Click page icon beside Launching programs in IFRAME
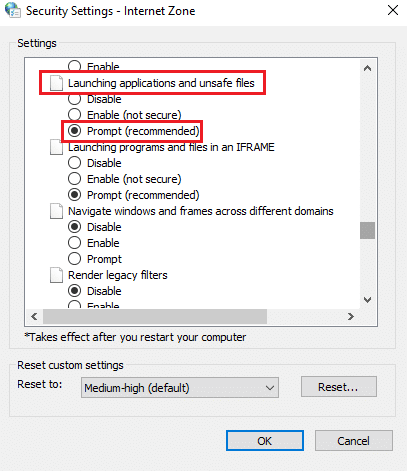Screen dimensions: 407x471 pos(56,147)
